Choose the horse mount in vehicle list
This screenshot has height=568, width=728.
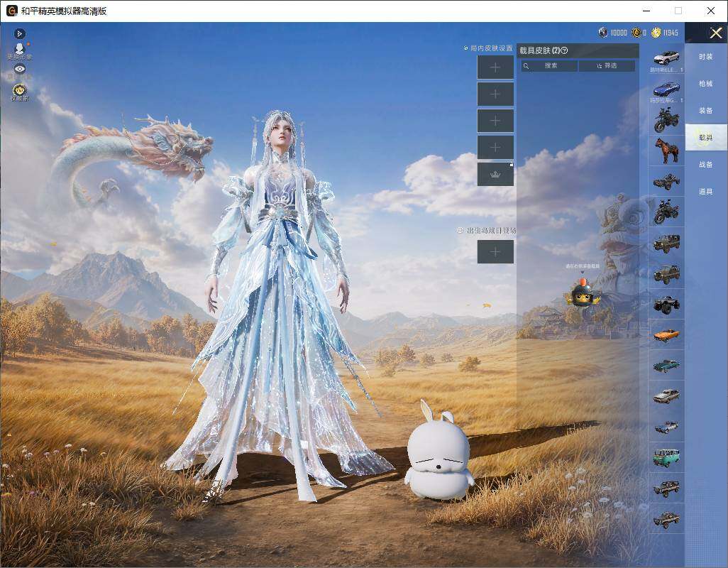coord(666,150)
